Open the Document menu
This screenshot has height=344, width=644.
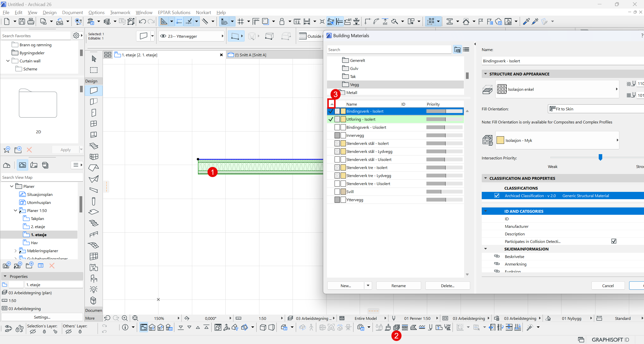(72, 13)
